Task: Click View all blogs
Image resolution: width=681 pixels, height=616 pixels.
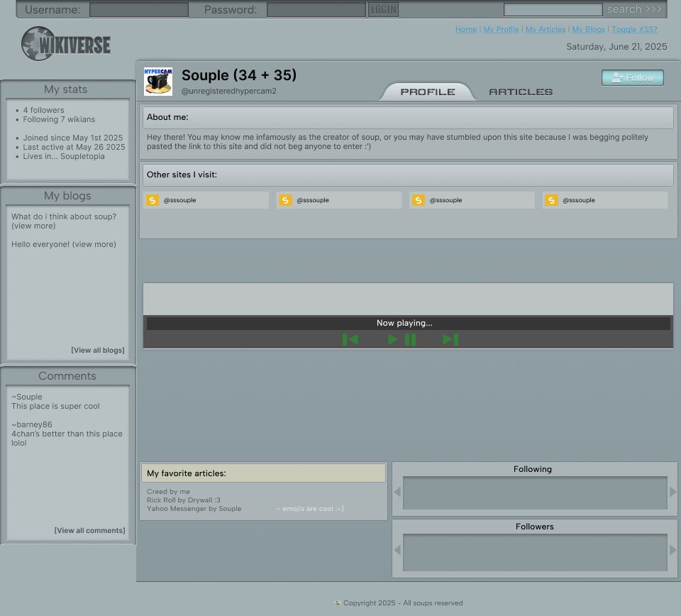Action: tap(98, 350)
